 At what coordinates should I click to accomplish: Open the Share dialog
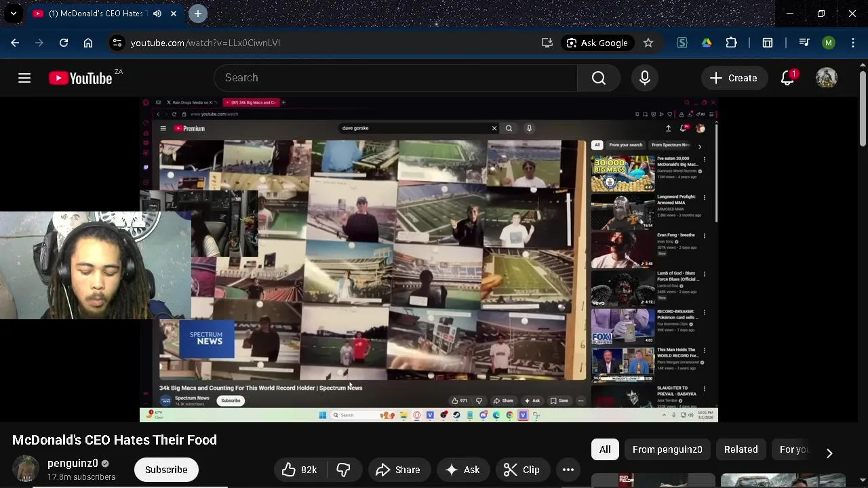pyautogui.click(x=398, y=470)
